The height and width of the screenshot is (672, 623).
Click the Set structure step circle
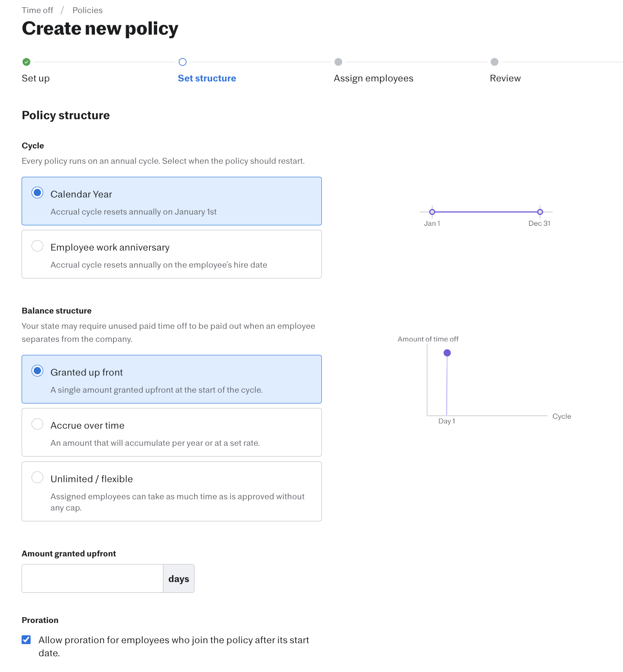182,62
